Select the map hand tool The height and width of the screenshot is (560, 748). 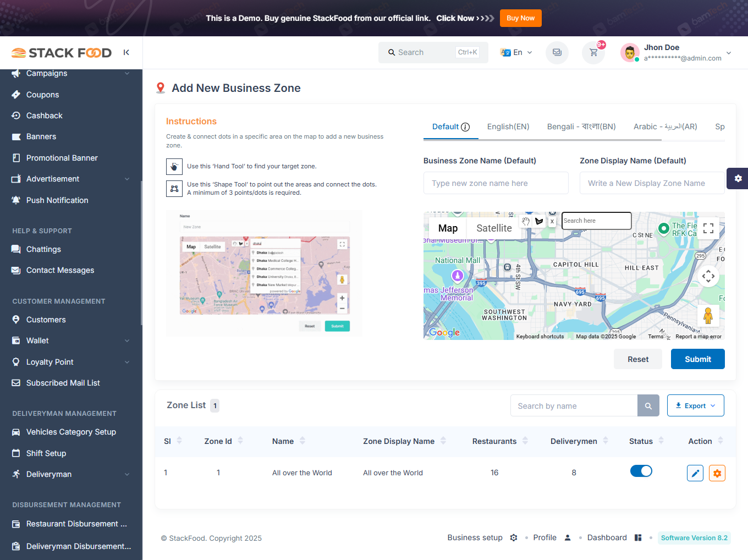pyautogui.click(x=526, y=221)
